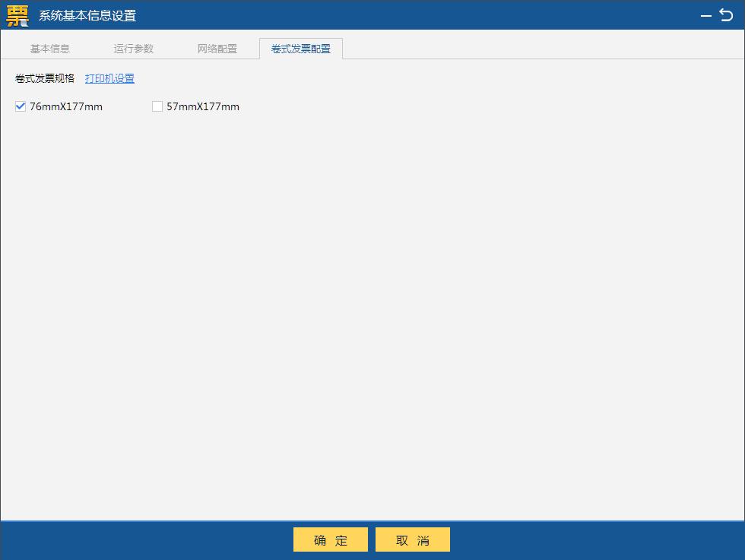745x560 pixels.
Task: Return to the 基本信息 settings page
Action: [49, 48]
